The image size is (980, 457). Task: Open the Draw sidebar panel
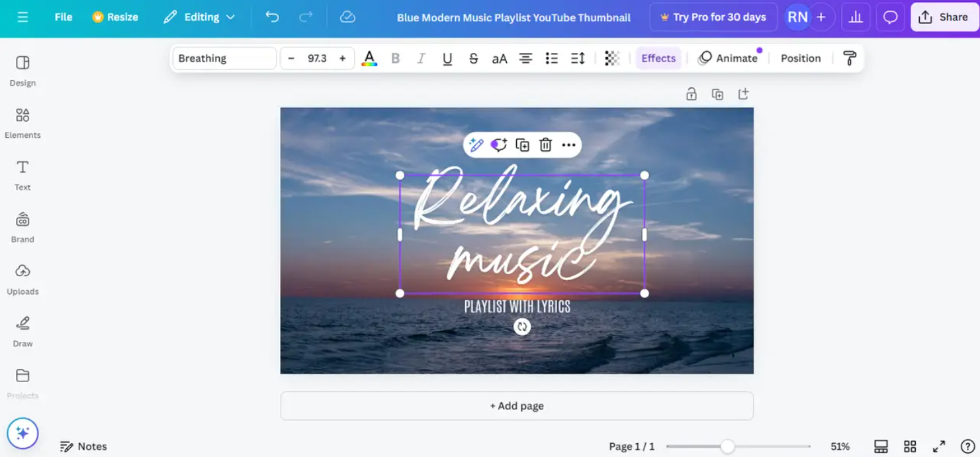22,332
